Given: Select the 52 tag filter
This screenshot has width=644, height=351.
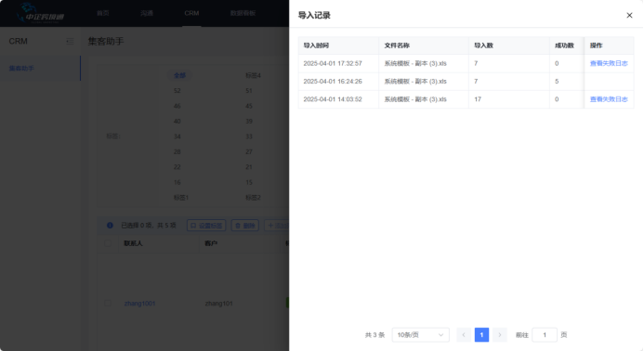Looking at the screenshot, I should [177, 91].
